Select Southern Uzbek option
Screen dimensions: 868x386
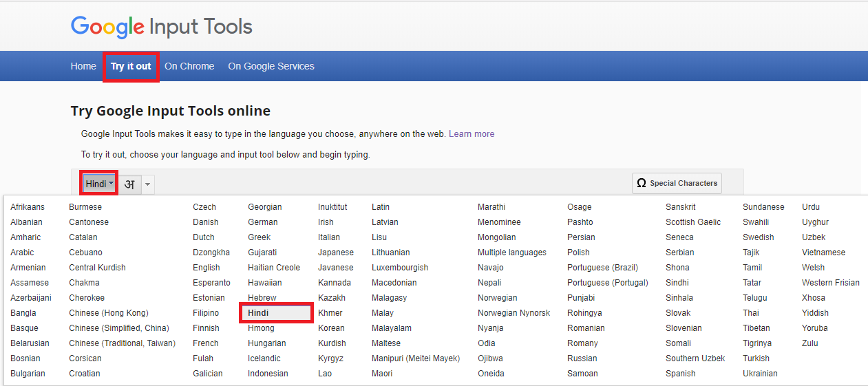tap(695, 358)
